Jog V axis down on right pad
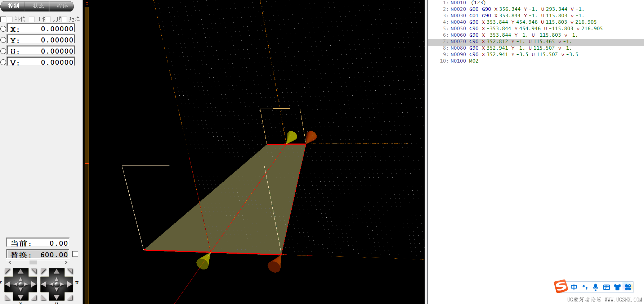 click(57, 297)
